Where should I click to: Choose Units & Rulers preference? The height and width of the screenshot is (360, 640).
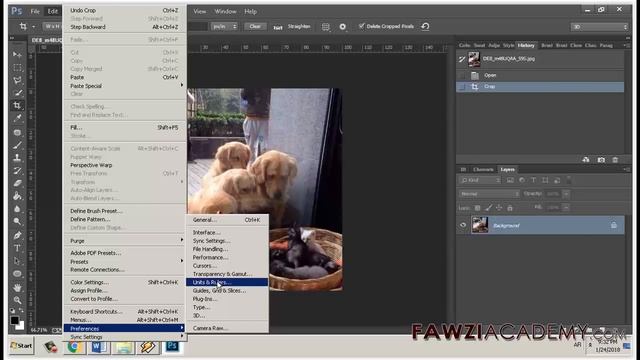227,282
